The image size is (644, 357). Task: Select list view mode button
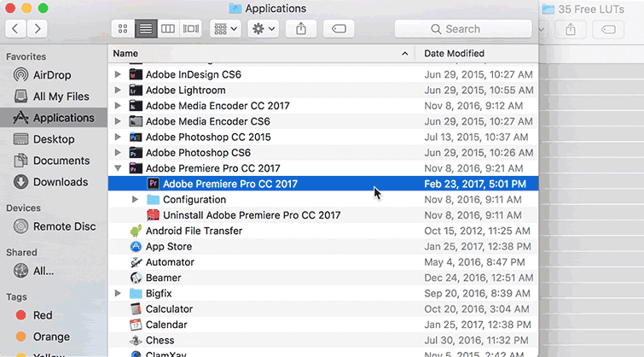(x=146, y=29)
